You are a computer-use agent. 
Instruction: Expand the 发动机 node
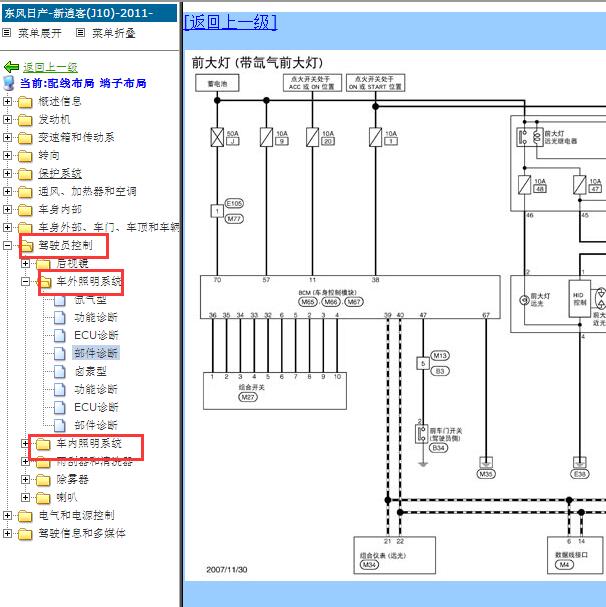(x=7, y=119)
